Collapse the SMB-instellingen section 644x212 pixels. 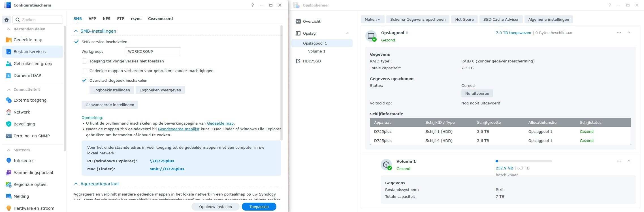coord(76,31)
